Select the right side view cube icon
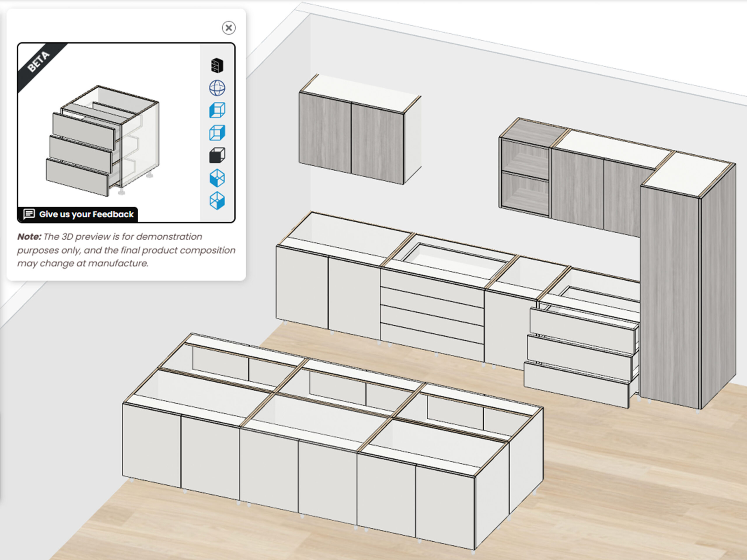The height and width of the screenshot is (560, 747). coord(217,133)
